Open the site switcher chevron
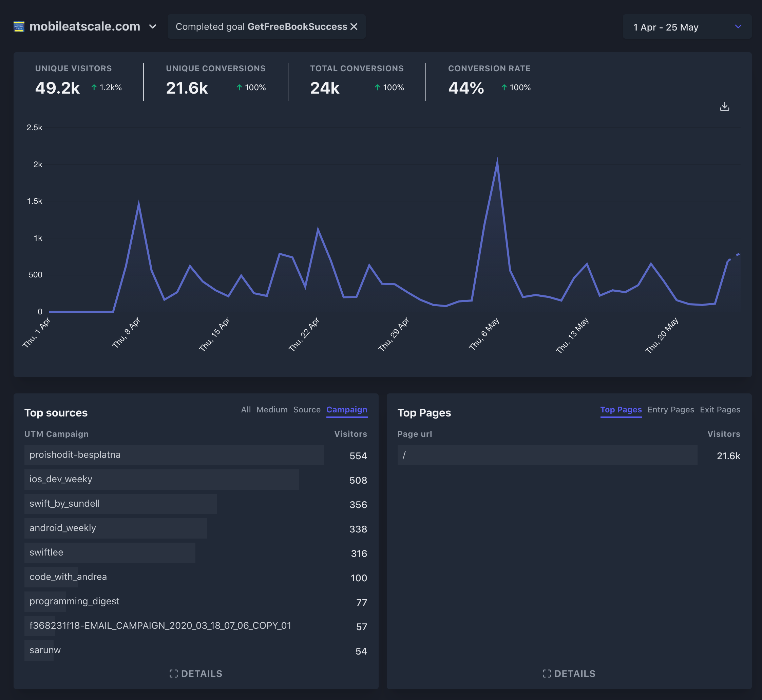 (x=153, y=26)
